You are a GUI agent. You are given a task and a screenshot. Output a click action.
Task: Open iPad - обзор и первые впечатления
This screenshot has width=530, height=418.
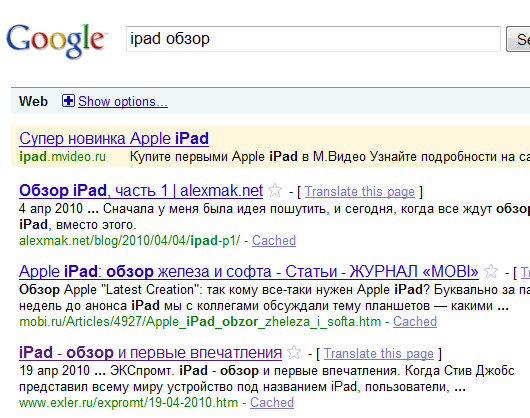pyautogui.click(x=150, y=353)
